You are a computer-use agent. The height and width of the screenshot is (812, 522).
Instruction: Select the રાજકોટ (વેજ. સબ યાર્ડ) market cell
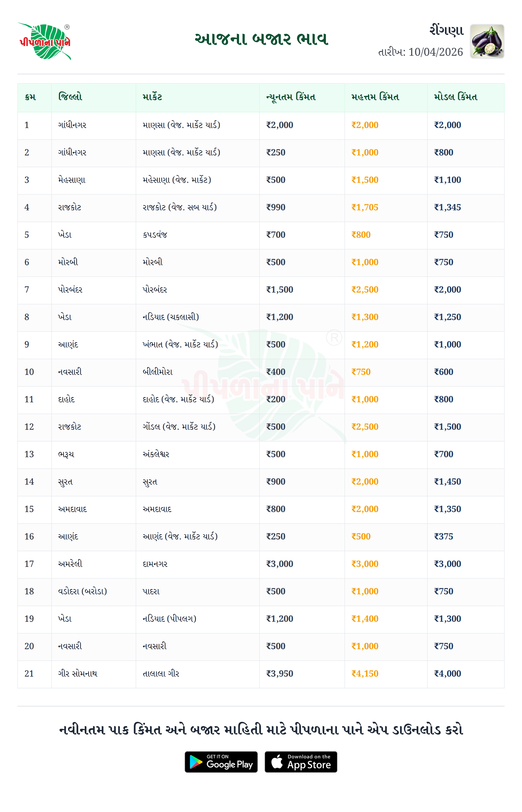point(180,207)
